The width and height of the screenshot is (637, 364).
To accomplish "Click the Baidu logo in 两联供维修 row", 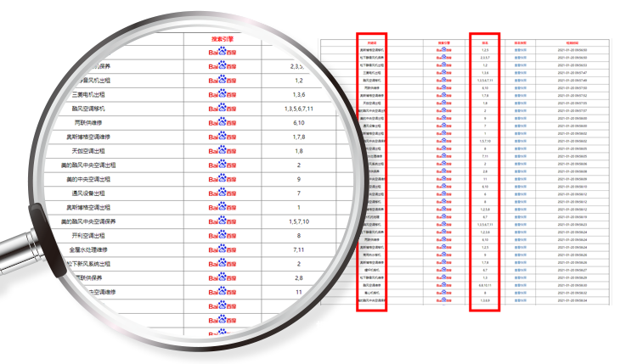I will click(223, 122).
